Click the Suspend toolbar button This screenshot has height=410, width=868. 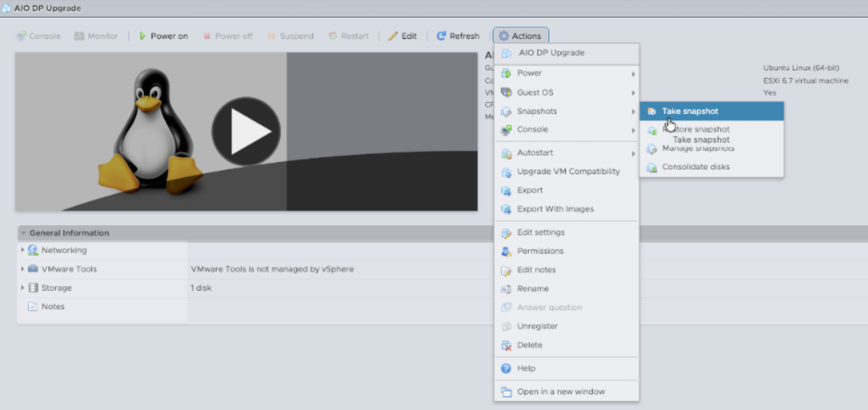[290, 36]
